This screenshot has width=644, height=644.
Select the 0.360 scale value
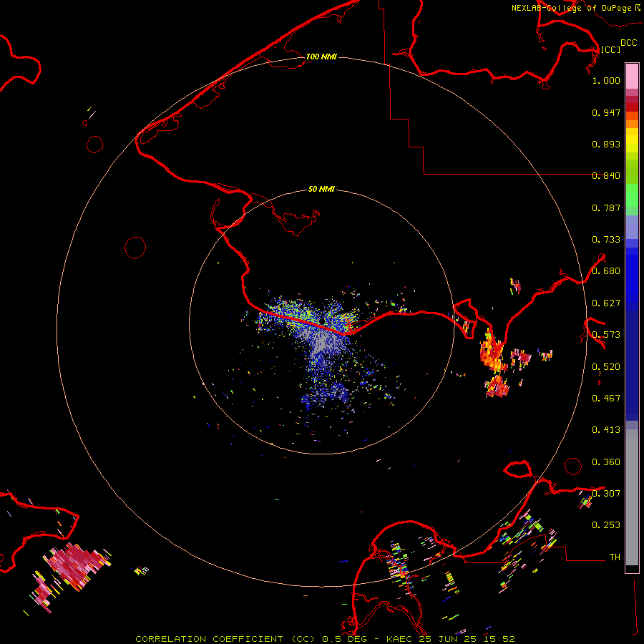(x=606, y=462)
